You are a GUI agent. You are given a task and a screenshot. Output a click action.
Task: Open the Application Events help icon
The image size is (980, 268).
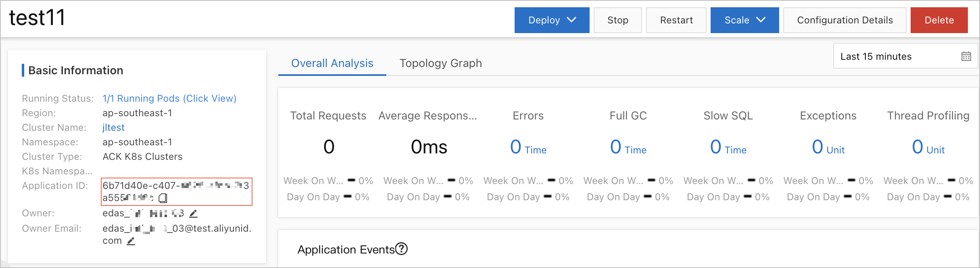(x=401, y=249)
